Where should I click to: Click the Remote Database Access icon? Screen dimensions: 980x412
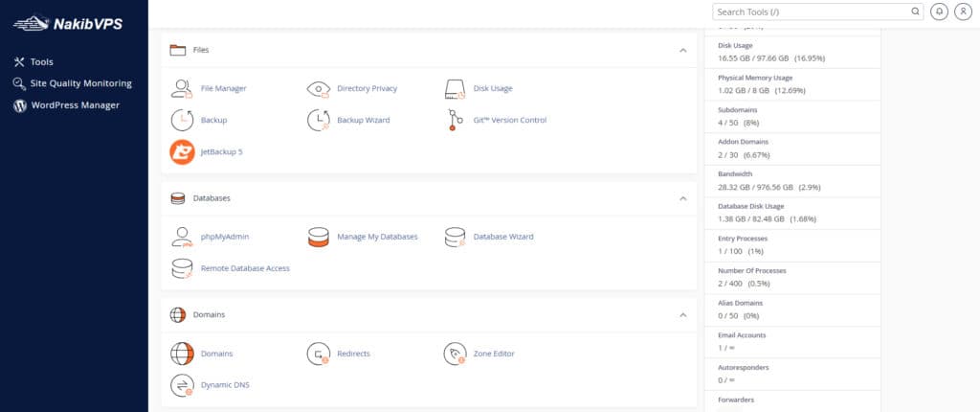(x=182, y=268)
